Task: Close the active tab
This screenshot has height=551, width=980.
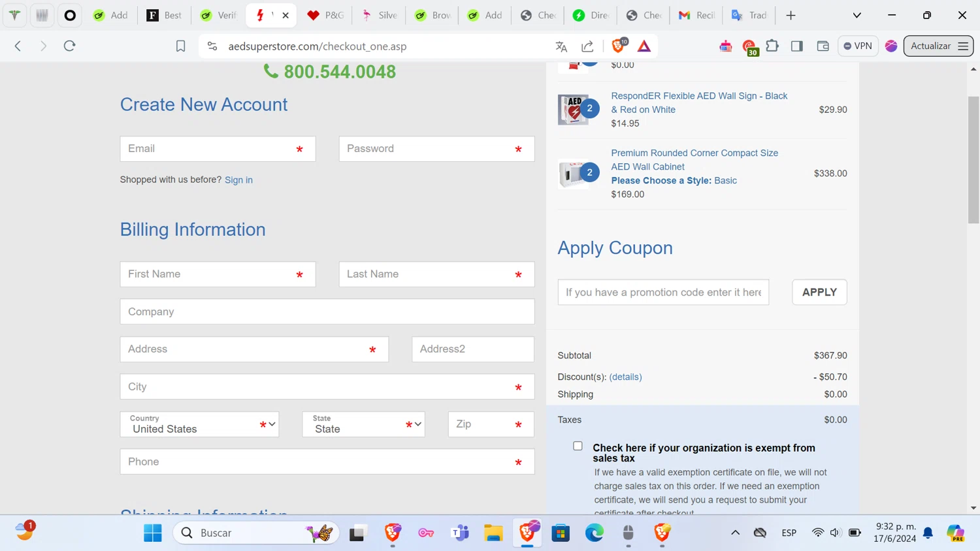Action: 286,15
